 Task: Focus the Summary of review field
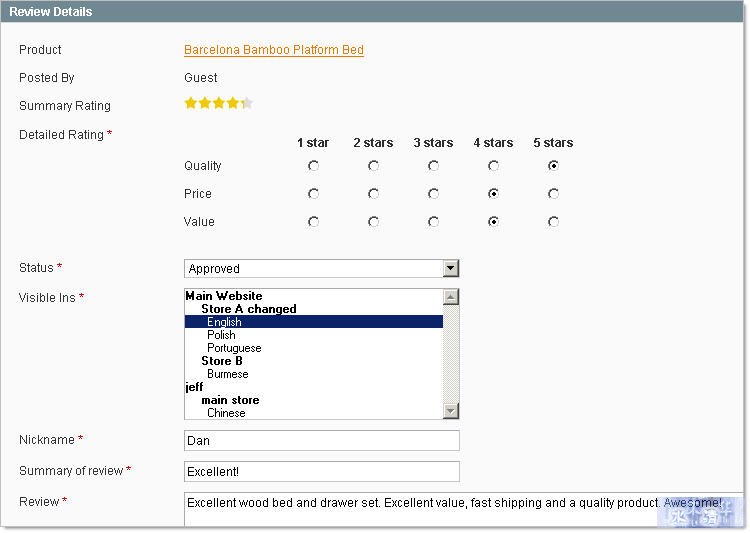click(x=321, y=472)
